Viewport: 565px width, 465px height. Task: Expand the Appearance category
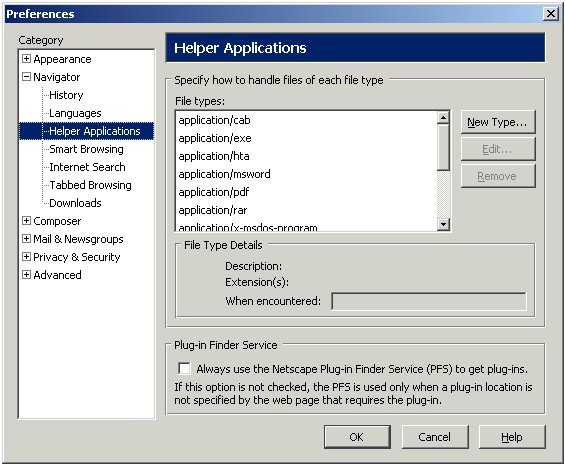[26, 59]
